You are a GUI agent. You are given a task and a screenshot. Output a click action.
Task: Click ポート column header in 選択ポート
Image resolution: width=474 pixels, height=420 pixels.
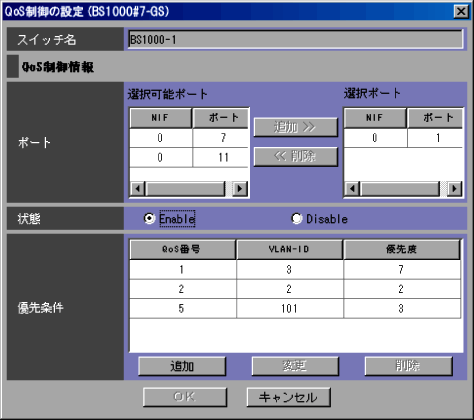[435, 118]
